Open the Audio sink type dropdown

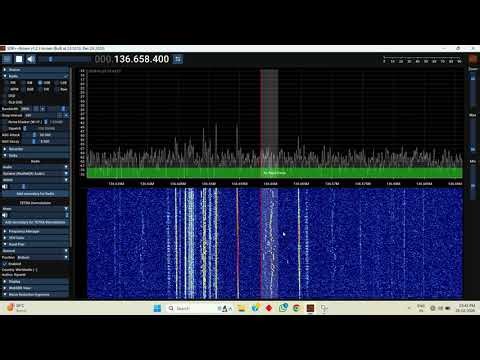pyautogui.click(x=35, y=167)
